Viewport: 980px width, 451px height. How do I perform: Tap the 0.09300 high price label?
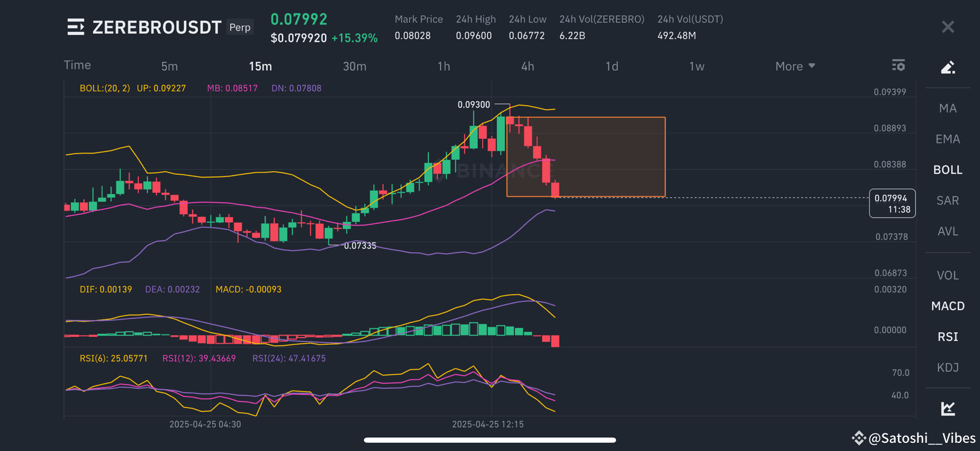(474, 105)
